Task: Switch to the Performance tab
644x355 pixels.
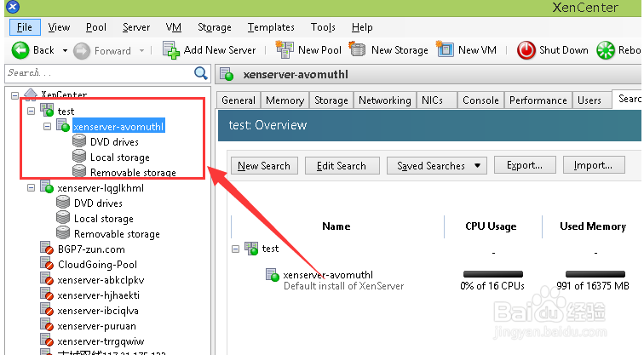Action: pos(538,100)
